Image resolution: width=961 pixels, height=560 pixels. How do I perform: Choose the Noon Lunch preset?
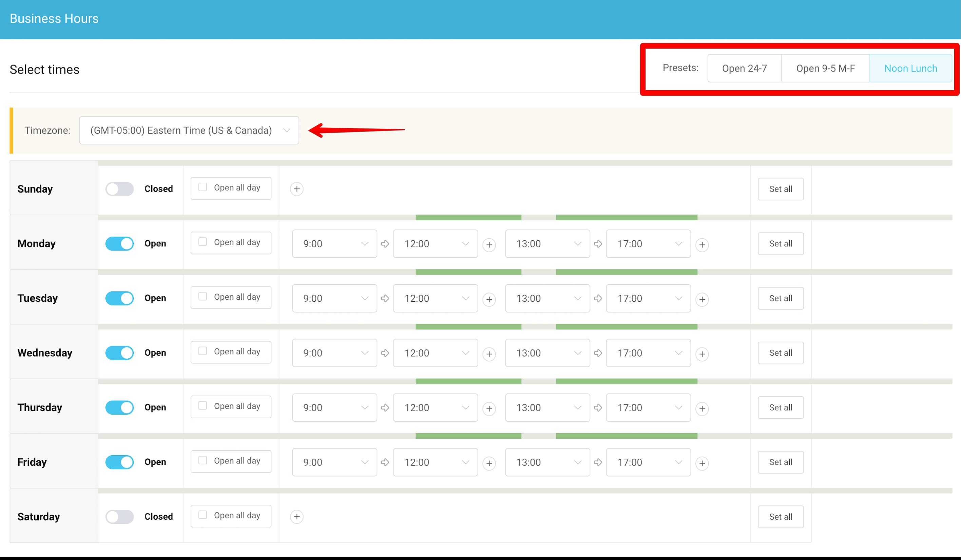(x=910, y=68)
